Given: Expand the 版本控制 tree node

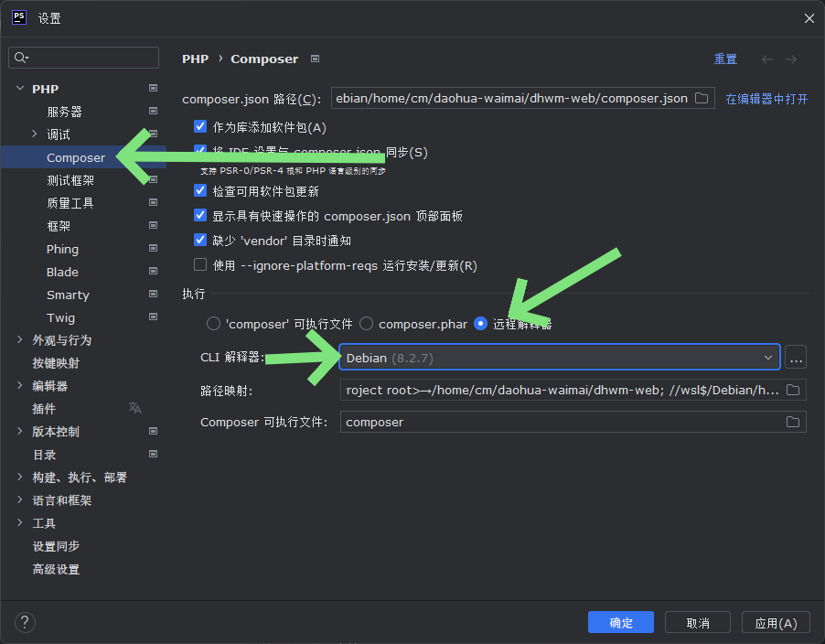Looking at the screenshot, I should click(20, 432).
